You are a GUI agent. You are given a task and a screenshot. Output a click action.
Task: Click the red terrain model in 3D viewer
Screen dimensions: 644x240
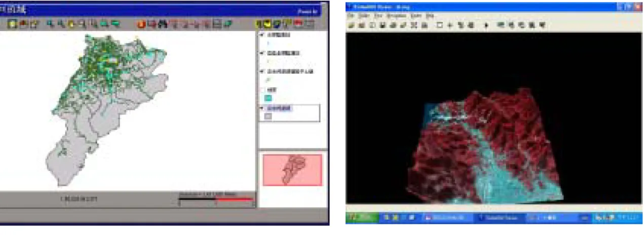[x=485, y=146]
